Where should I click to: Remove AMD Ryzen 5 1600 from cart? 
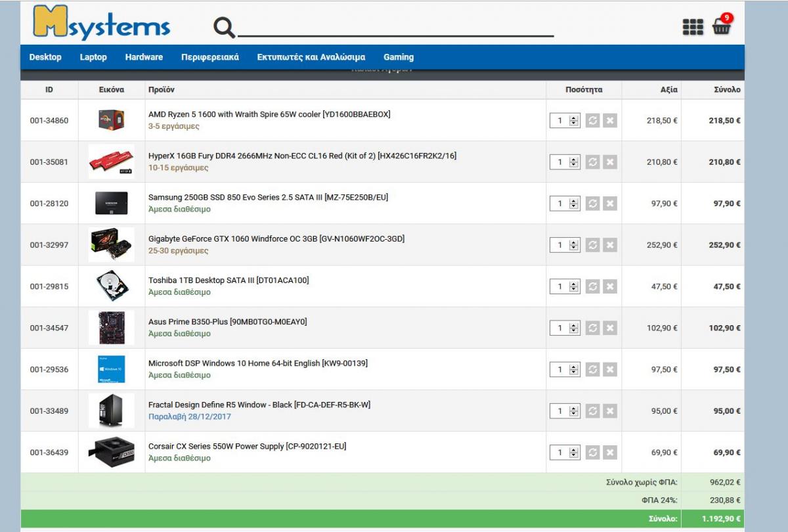coord(610,121)
